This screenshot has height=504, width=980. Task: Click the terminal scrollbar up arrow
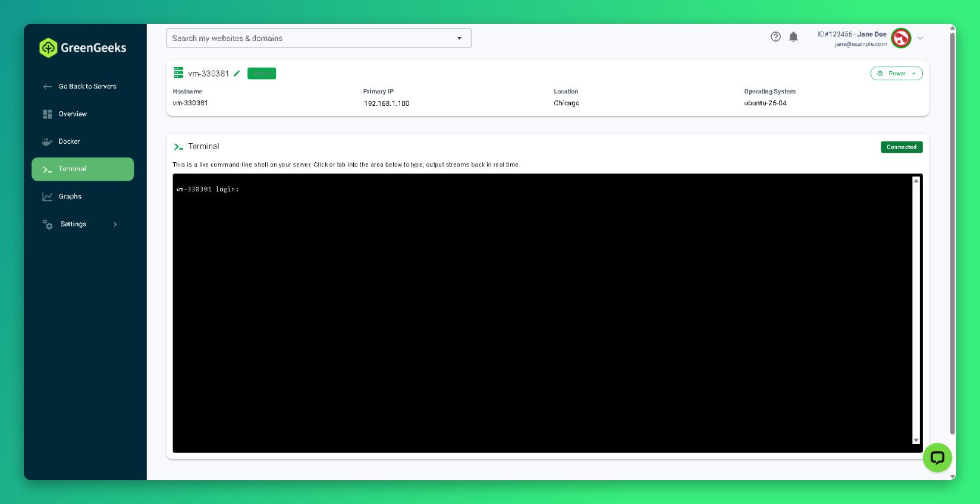(916, 181)
